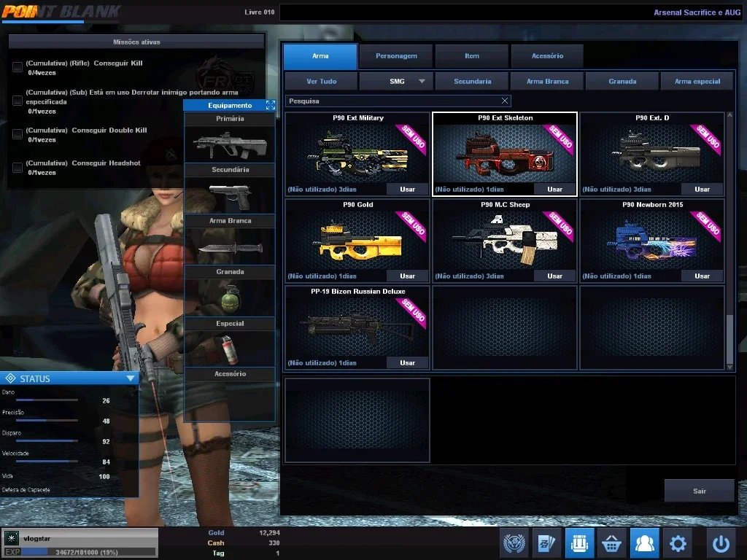
Task: Open the shop basket icon
Action: click(x=612, y=542)
